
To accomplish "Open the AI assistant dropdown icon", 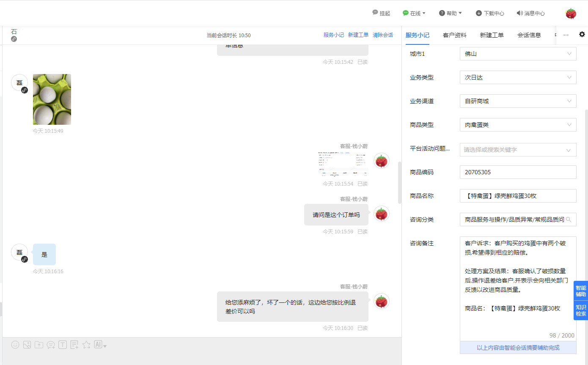I will 100,345.
